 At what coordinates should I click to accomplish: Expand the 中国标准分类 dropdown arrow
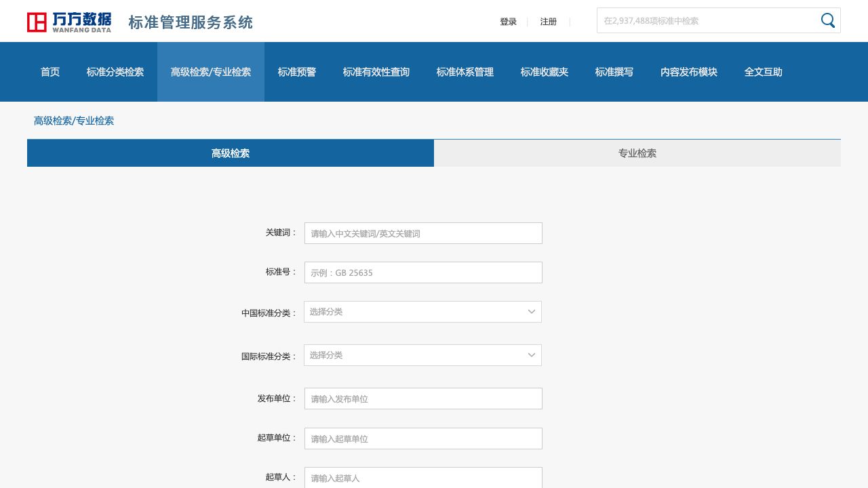tap(532, 312)
